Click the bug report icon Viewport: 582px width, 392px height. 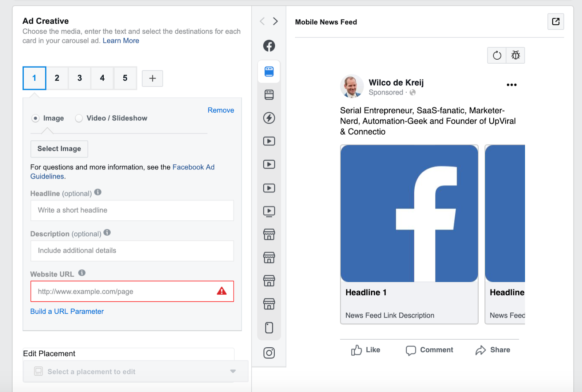tap(515, 55)
